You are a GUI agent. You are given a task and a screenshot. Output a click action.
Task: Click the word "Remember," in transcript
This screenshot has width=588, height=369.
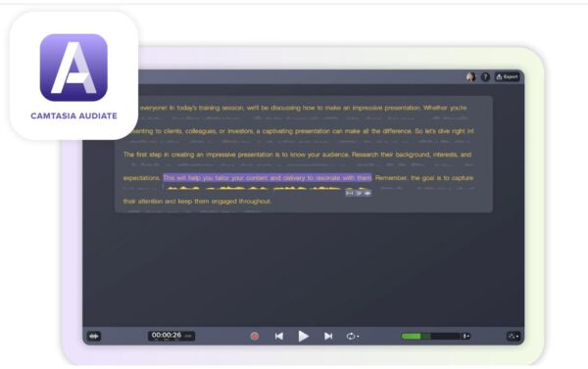tap(391, 178)
